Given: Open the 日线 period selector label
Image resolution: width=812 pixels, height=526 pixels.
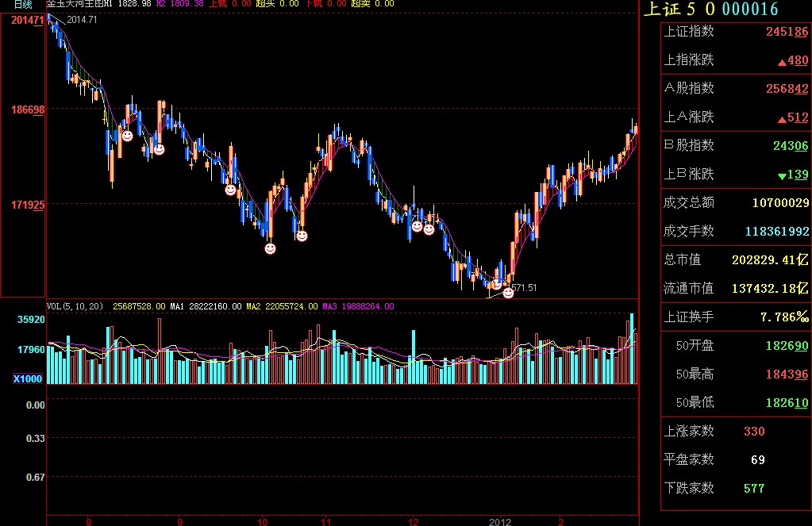Looking at the screenshot, I should pyautogui.click(x=23, y=4).
